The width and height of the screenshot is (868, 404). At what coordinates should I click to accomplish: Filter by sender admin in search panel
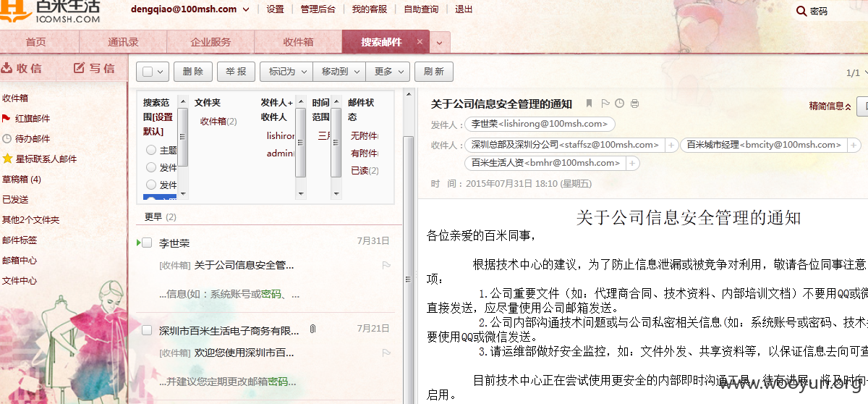click(281, 153)
